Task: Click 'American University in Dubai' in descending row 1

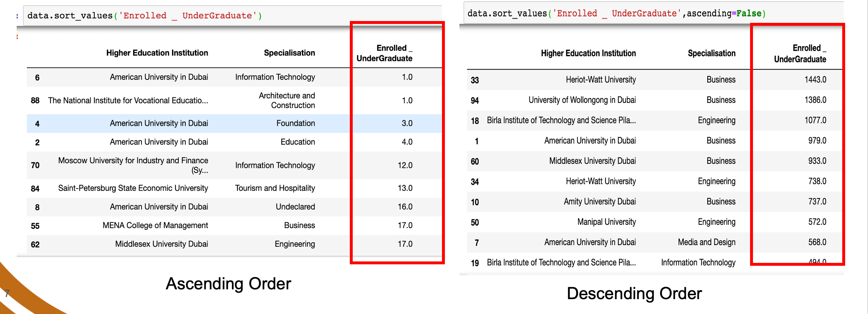Action: coord(590,141)
